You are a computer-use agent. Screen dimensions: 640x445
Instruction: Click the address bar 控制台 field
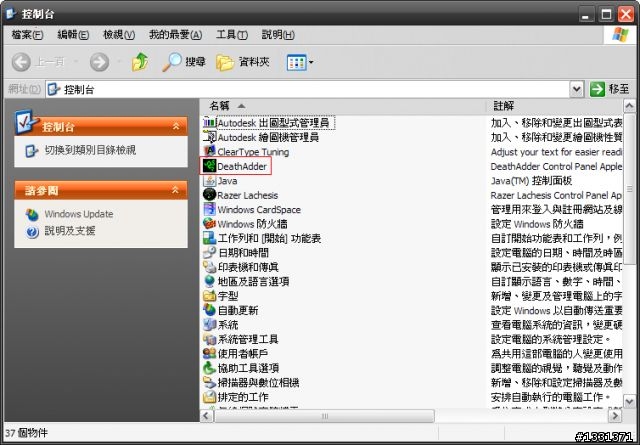pos(308,89)
